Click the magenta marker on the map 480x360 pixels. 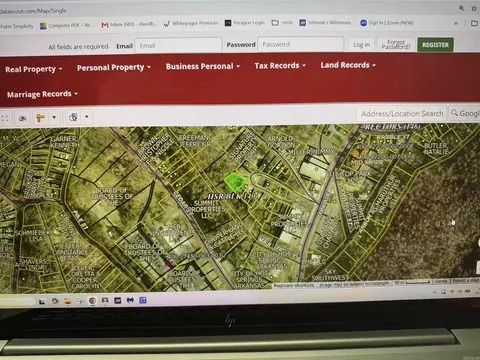pos(168,263)
